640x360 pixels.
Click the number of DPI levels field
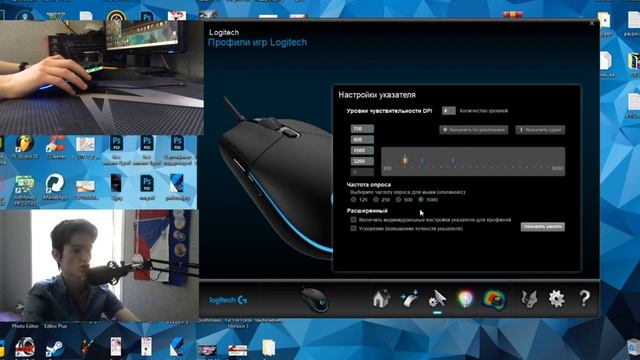[x=449, y=111]
